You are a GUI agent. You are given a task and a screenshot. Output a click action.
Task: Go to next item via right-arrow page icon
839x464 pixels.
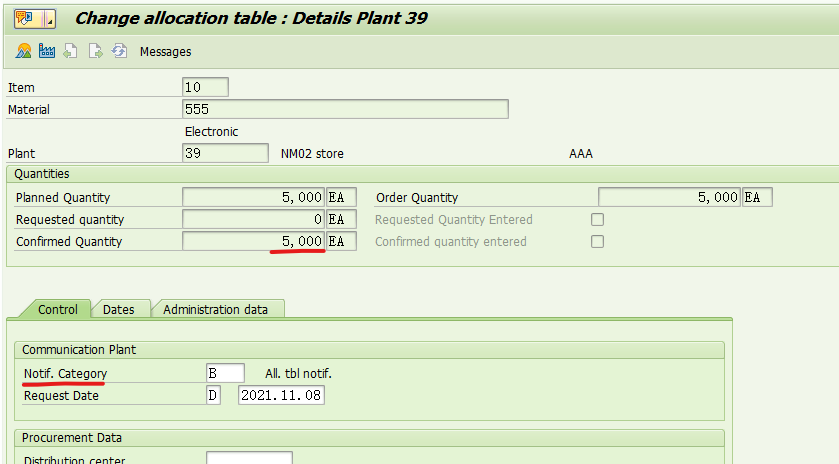[95, 51]
